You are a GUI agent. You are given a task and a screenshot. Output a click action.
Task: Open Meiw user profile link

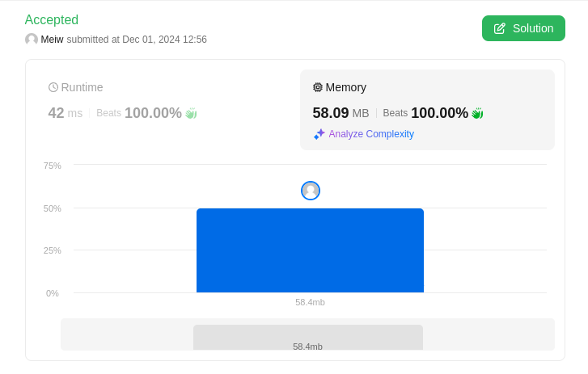tap(52, 40)
